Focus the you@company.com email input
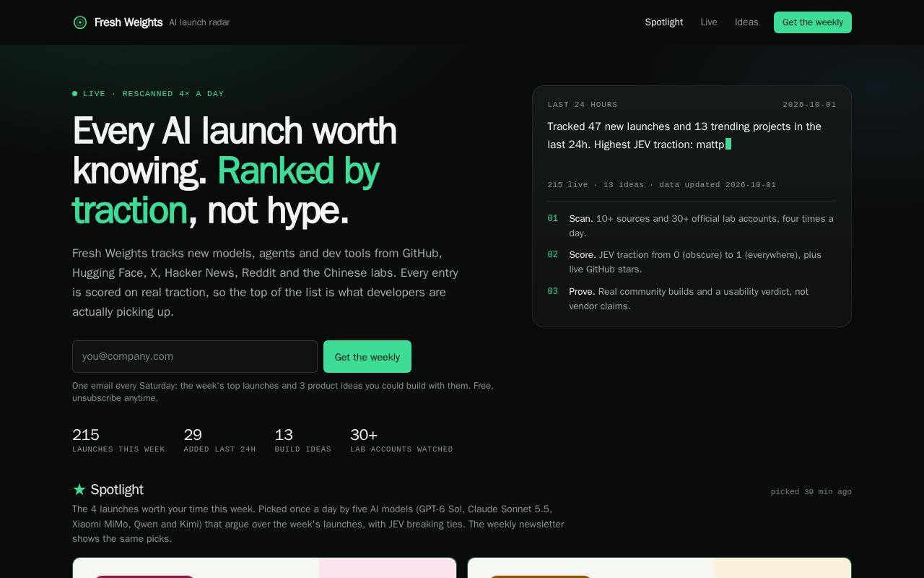Image resolution: width=924 pixels, height=578 pixels. point(195,357)
